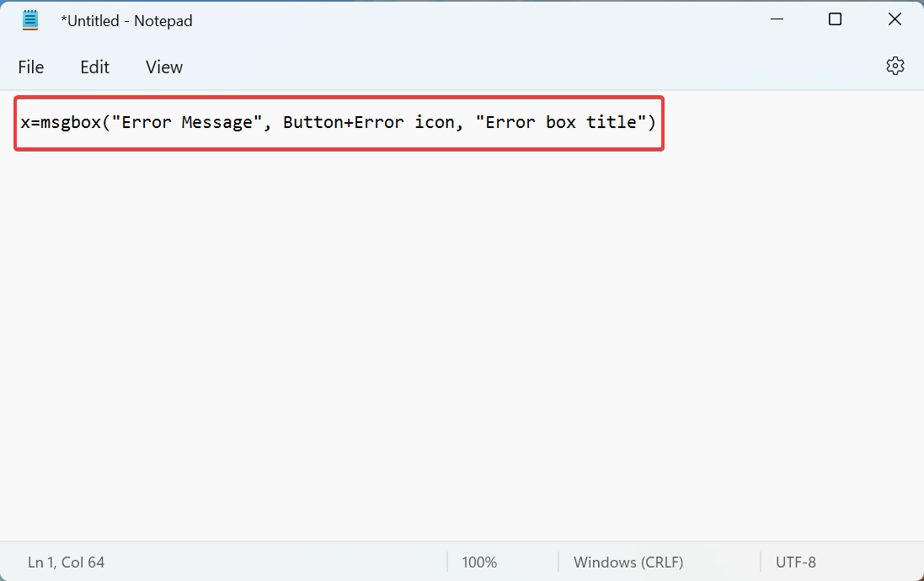Close the Notepad window
Image resolution: width=924 pixels, height=581 pixels.
pos(895,19)
